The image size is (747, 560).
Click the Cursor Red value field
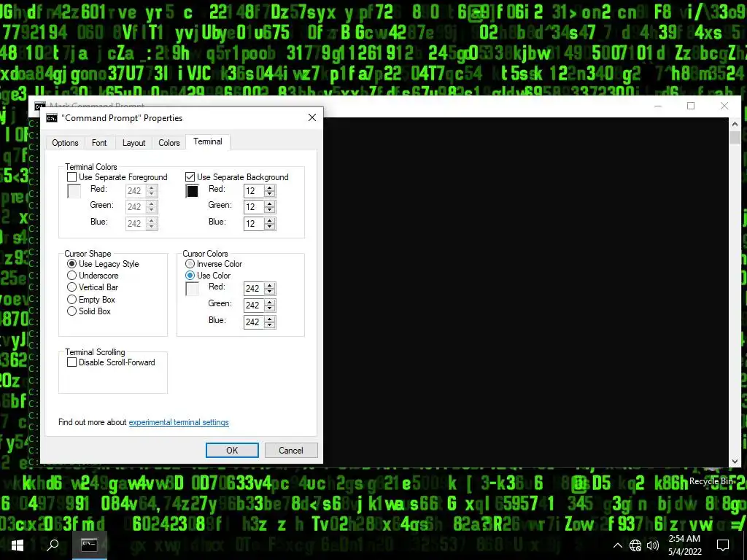(x=254, y=289)
